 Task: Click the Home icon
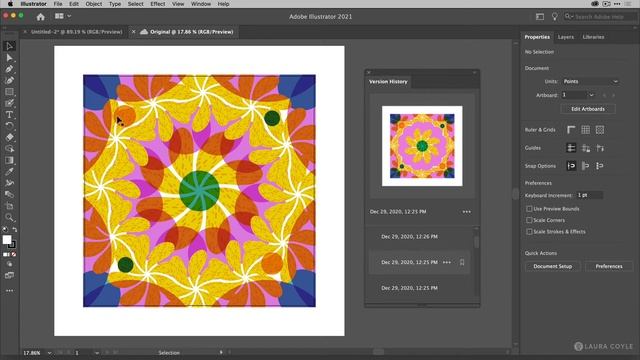click(40, 17)
